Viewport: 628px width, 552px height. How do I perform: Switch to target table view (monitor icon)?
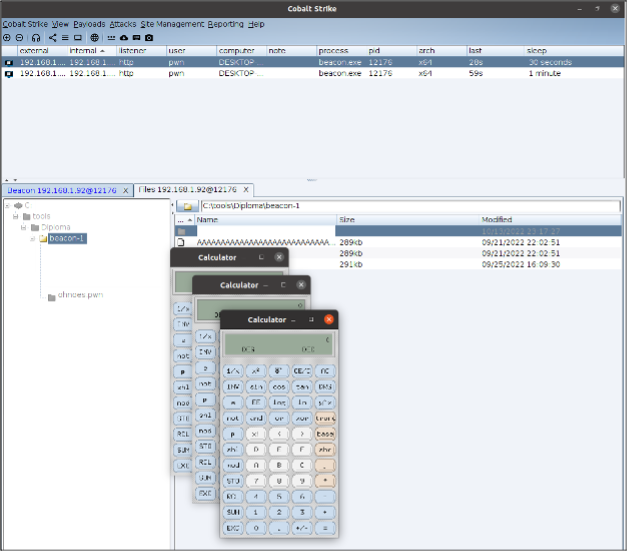pyautogui.click(x=78, y=38)
